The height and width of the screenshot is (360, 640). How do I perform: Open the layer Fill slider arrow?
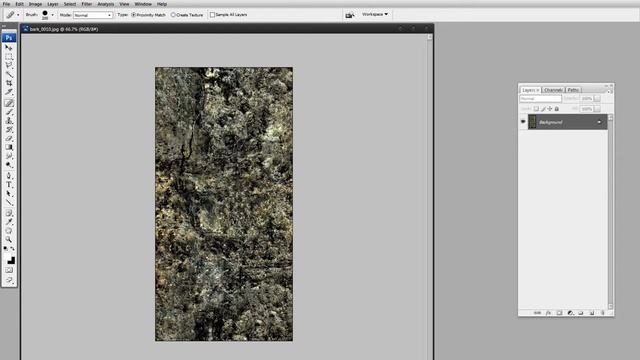point(597,109)
